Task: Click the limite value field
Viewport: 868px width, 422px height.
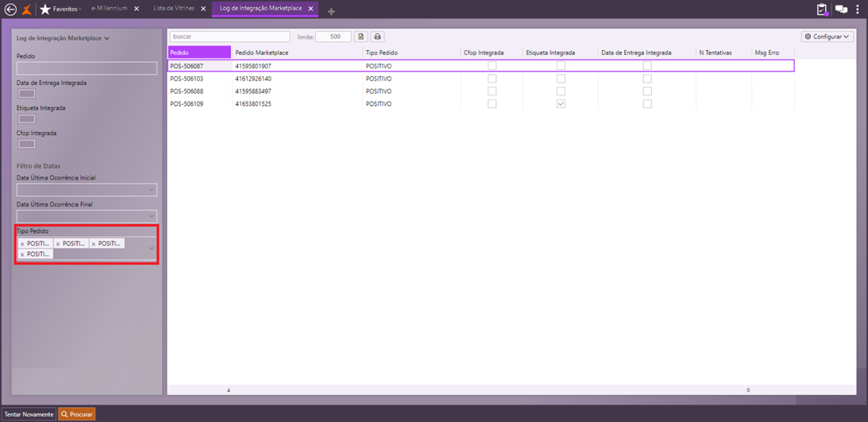Action: click(x=334, y=37)
